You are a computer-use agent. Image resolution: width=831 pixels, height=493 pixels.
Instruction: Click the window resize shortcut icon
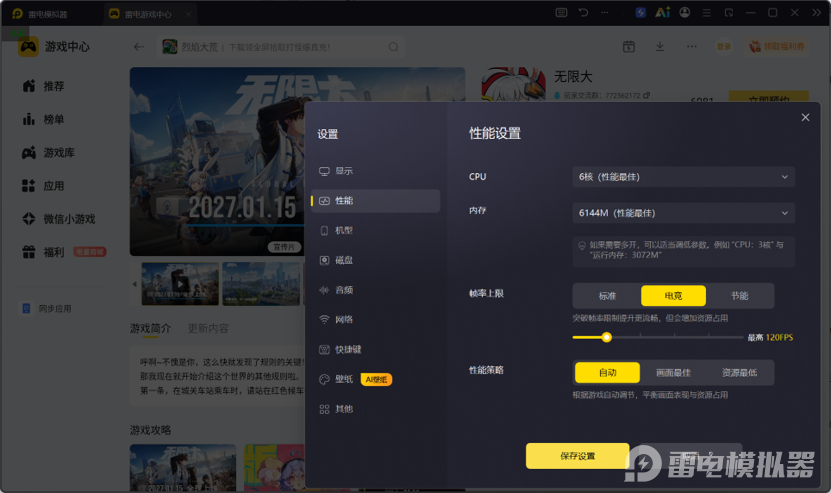point(729,13)
